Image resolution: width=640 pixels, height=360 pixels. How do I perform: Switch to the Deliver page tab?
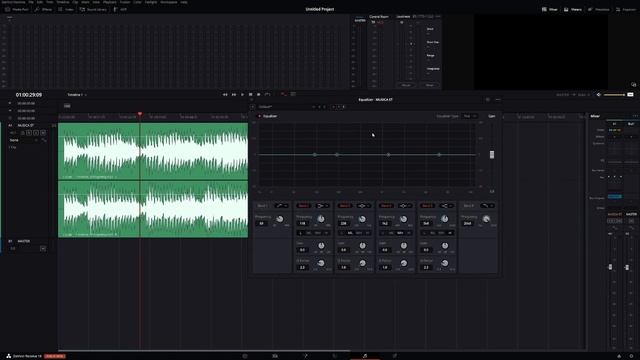coord(395,356)
